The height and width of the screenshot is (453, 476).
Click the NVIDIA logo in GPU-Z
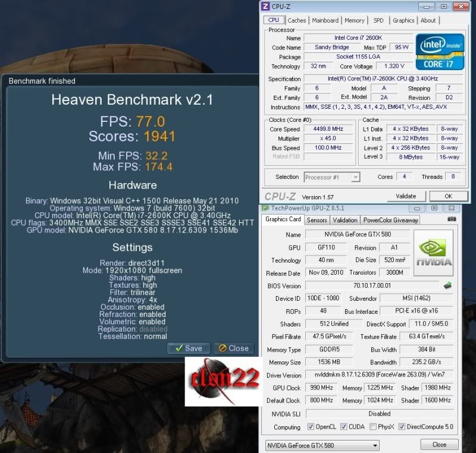pyautogui.click(x=434, y=253)
